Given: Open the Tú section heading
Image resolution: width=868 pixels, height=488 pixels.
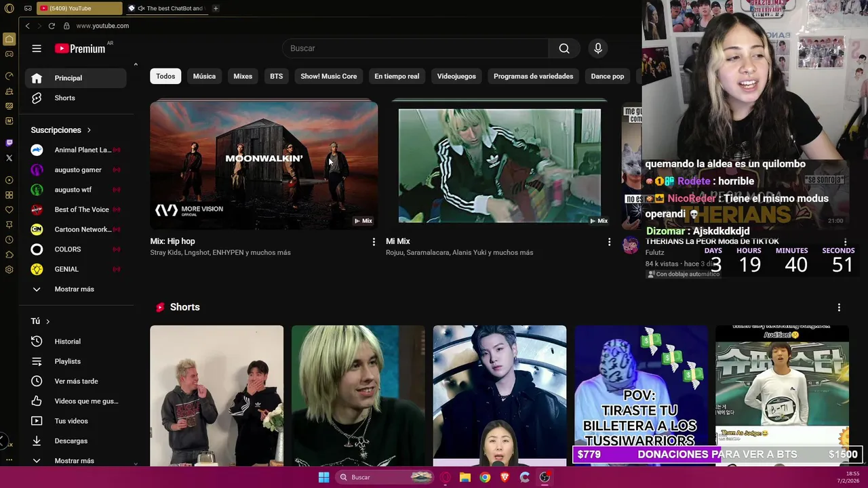Looking at the screenshot, I should (41, 321).
